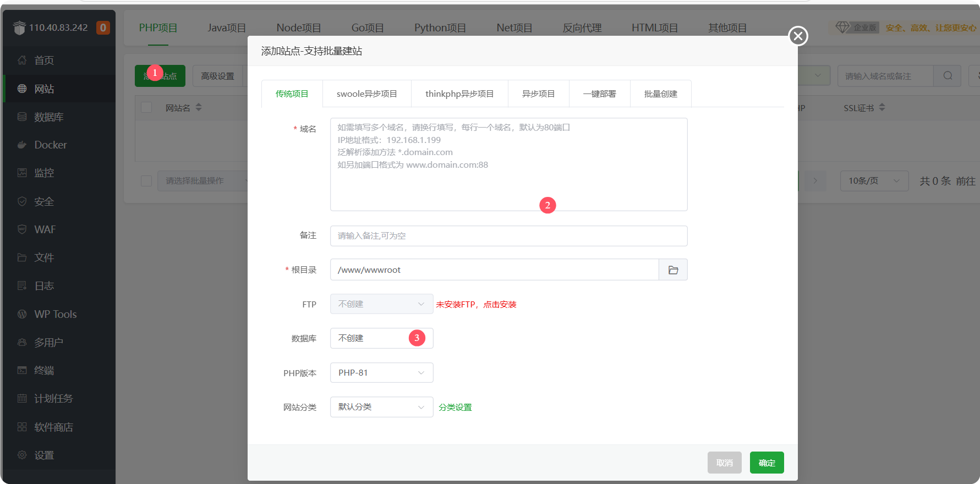Open the WAF sidebar item
The image size is (980, 484).
(45, 230)
